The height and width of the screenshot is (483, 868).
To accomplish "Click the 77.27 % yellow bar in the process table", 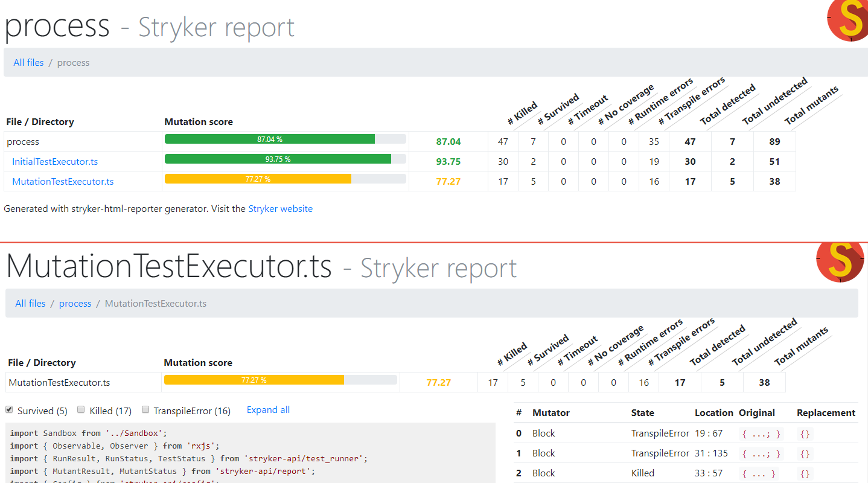I will [258, 179].
